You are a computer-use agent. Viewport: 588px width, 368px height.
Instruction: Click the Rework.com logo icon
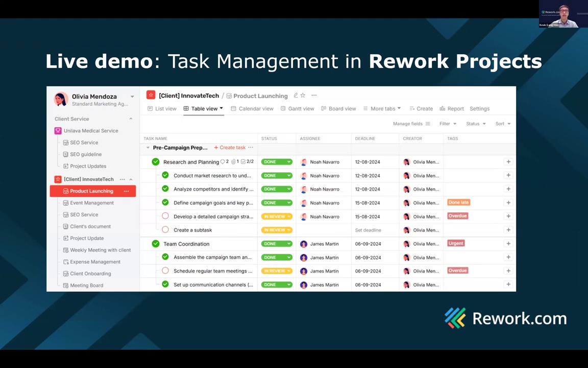click(x=455, y=318)
